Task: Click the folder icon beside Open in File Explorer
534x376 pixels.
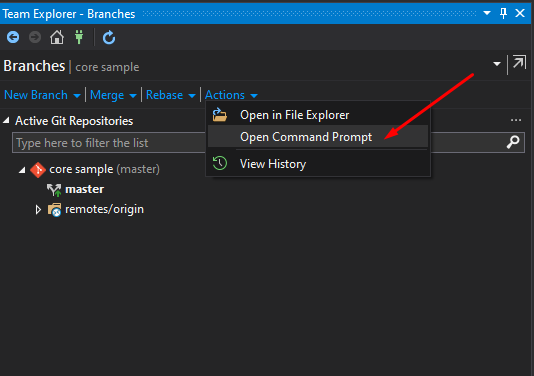Action: click(220, 115)
